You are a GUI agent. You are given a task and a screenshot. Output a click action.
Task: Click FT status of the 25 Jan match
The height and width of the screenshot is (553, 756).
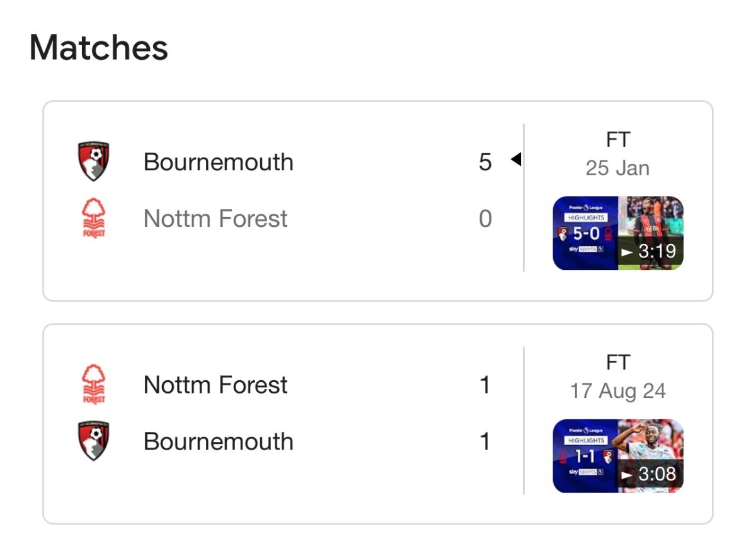(618, 139)
